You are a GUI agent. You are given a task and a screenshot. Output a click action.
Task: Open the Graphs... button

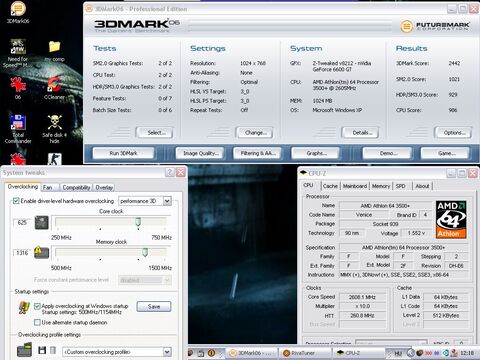point(315,153)
